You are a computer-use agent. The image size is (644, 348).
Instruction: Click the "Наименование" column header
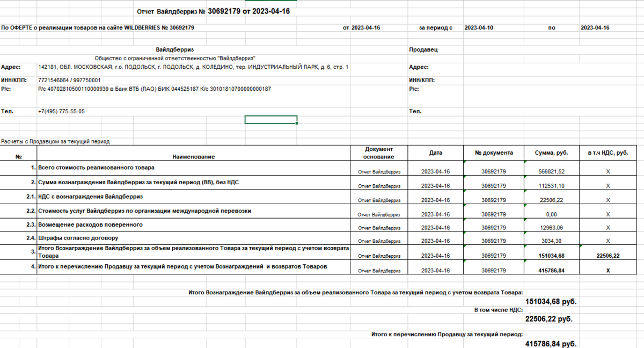(x=194, y=157)
